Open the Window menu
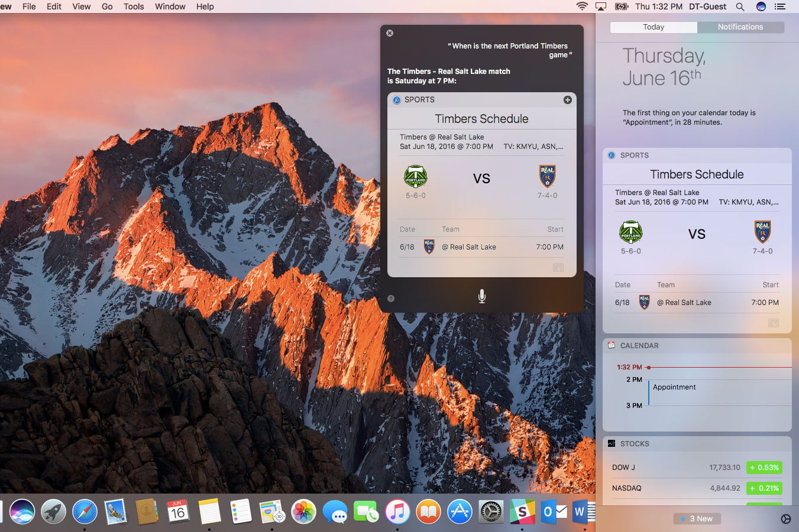This screenshot has width=799, height=532. pyautogui.click(x=170, y=7)
